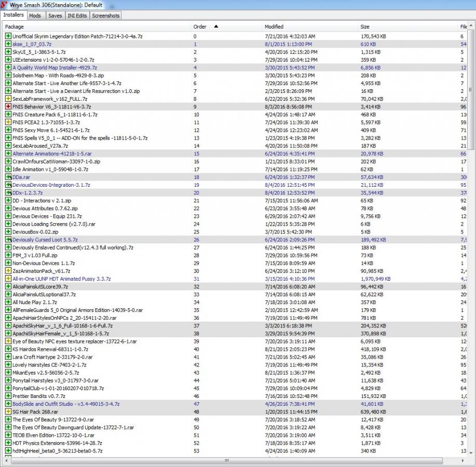
Task: Open the Installers tab
Action: (x=13, y=15)
